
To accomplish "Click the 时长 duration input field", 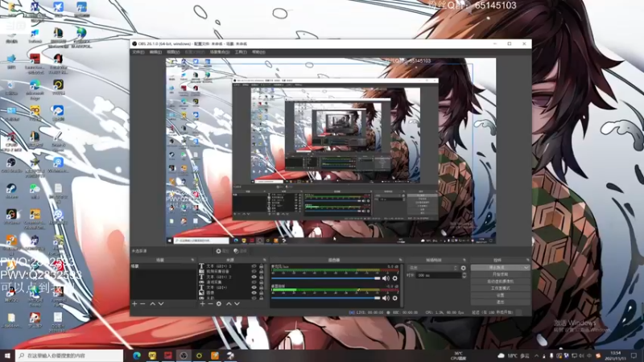I will 439,275.
